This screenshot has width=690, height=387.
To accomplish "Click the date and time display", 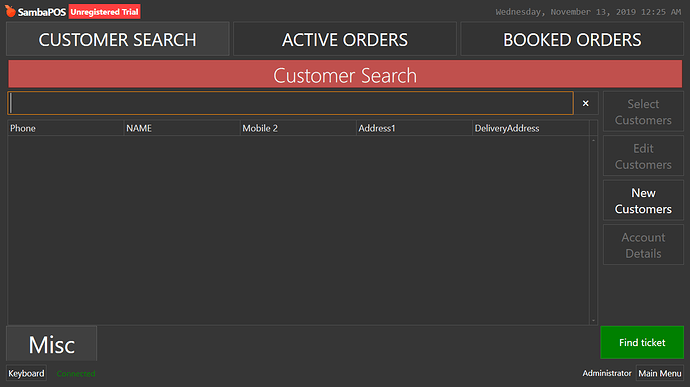I will [x=588, y=12].
